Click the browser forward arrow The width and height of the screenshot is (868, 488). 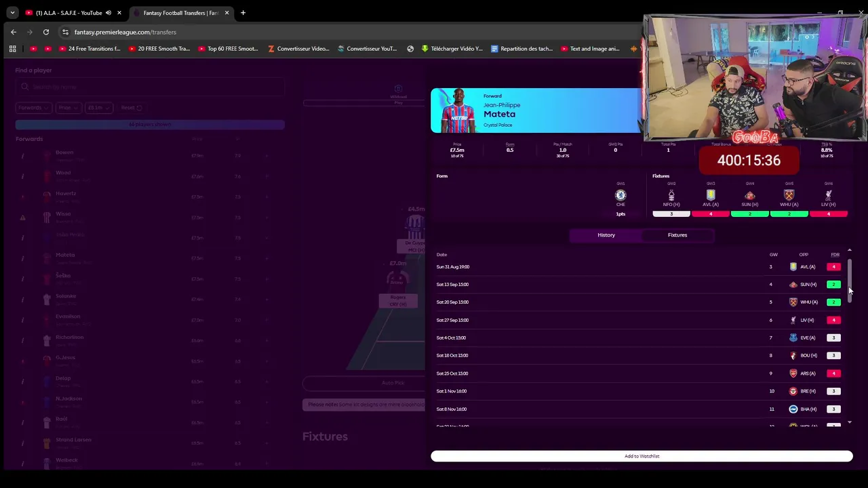pyautogui.click(x=30, y=32)
